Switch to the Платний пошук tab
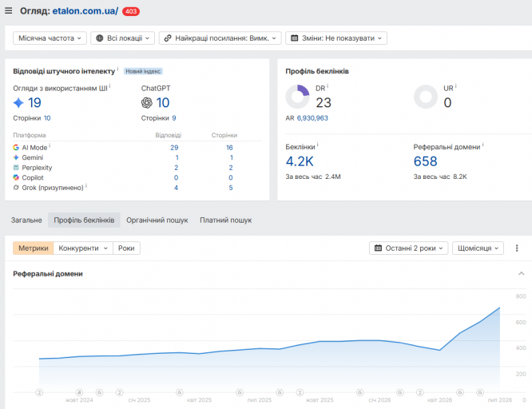 [225, 220]
